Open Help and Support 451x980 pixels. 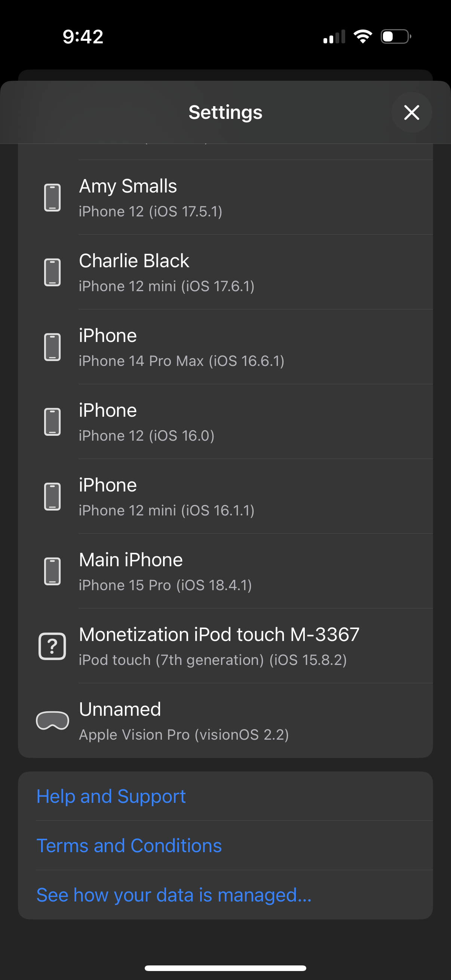111,796
